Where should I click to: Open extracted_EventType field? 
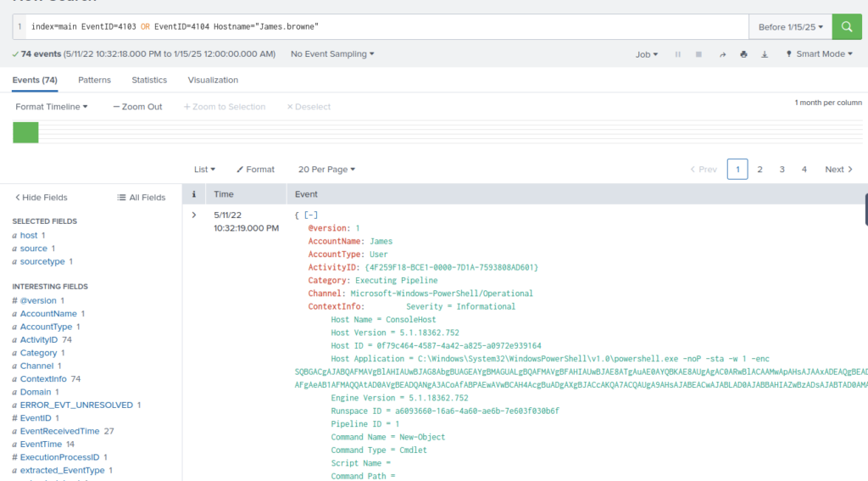coord(63,470)
